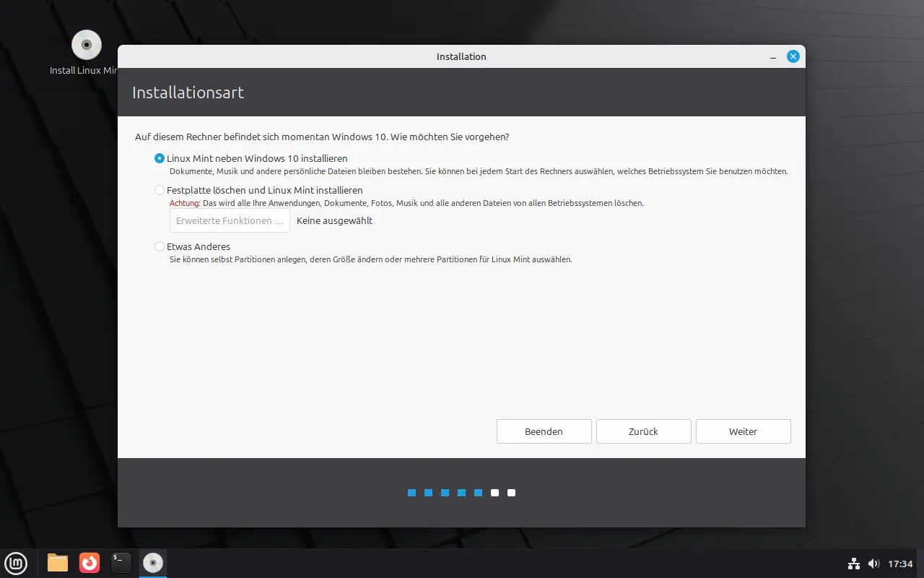
Task: Open the volume control tray icon
Action: (873, 564)
